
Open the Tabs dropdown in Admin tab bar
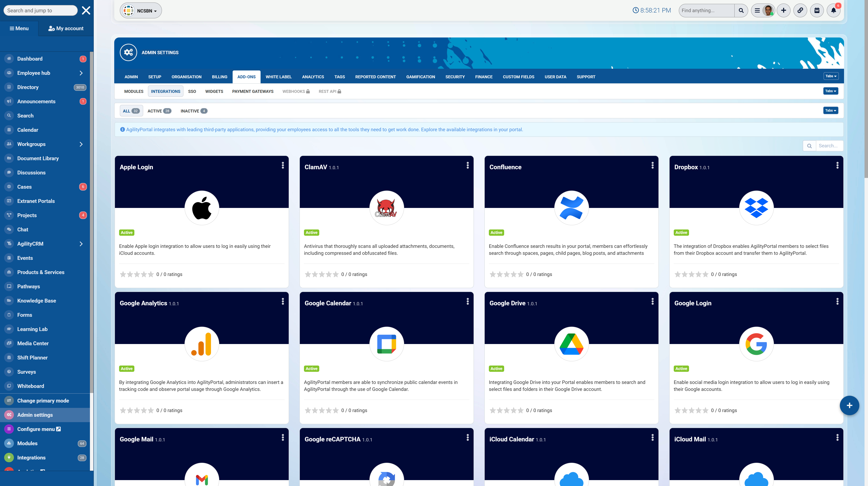(831, 76)
